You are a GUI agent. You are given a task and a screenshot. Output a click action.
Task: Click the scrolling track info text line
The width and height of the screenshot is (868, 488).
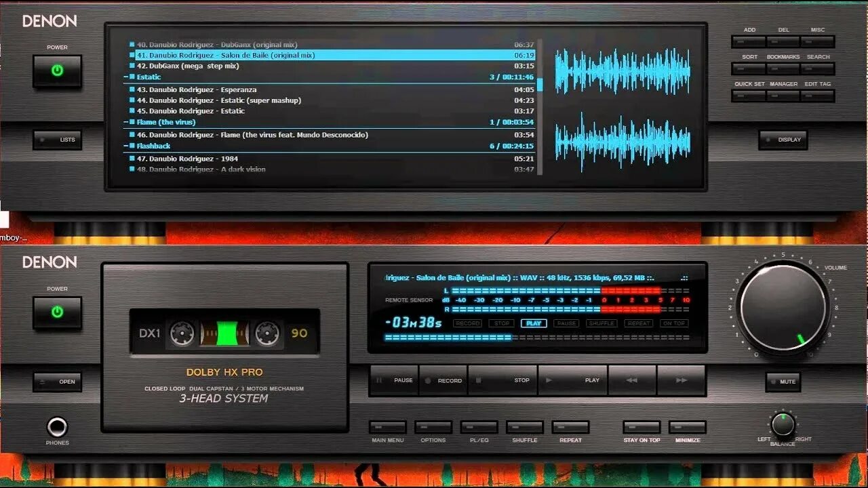pyautogui.click(x=536, y=277)
